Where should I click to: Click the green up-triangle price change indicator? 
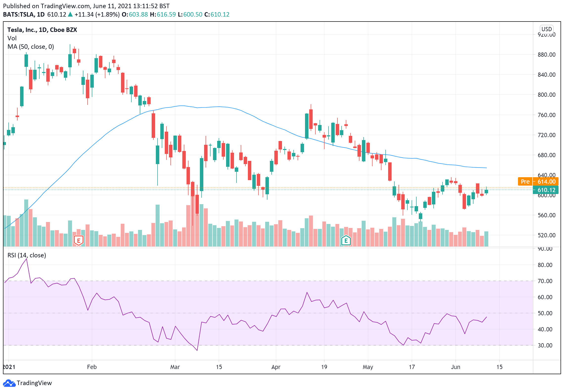tap(70, 14)
